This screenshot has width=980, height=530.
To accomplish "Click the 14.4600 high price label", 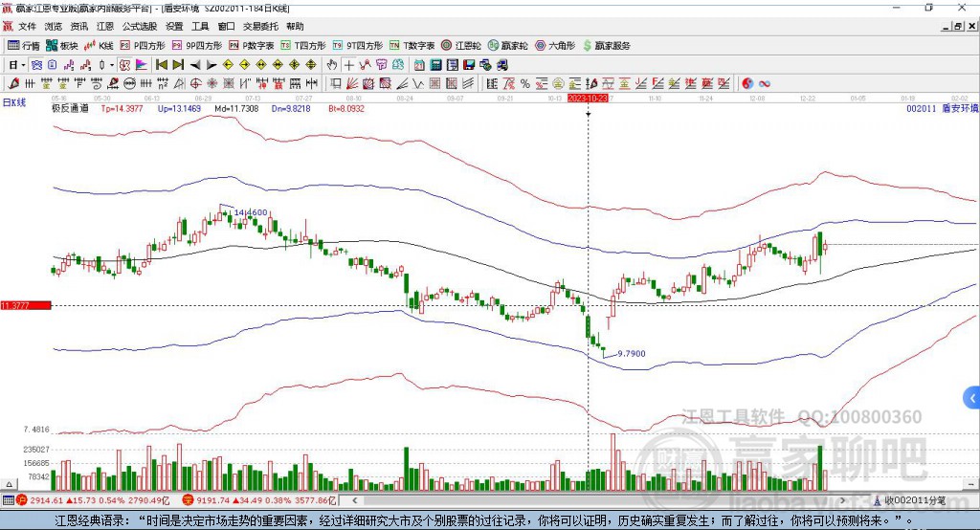I will [251, 212].
